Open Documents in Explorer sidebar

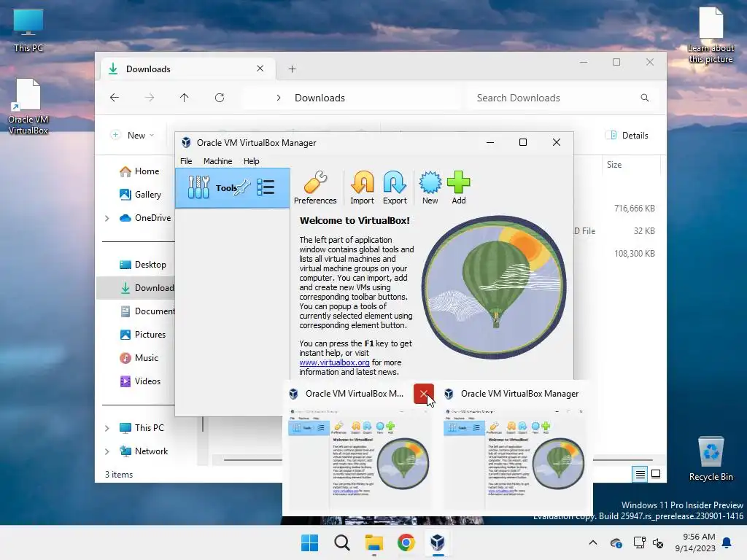pos(147,311)
